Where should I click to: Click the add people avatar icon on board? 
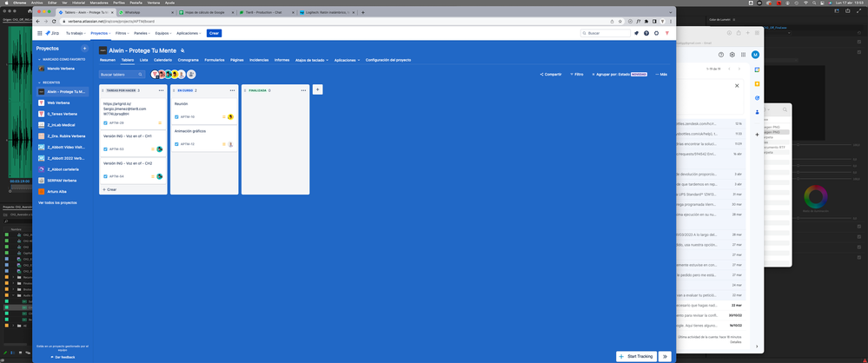click(x=191, y=74)
